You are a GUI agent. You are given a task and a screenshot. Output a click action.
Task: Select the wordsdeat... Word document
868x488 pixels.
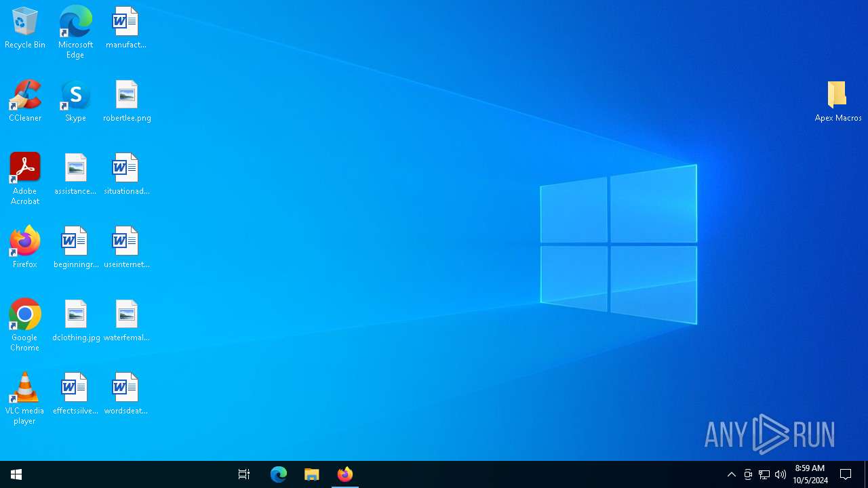pyautogui.click(x=126, y=394)
